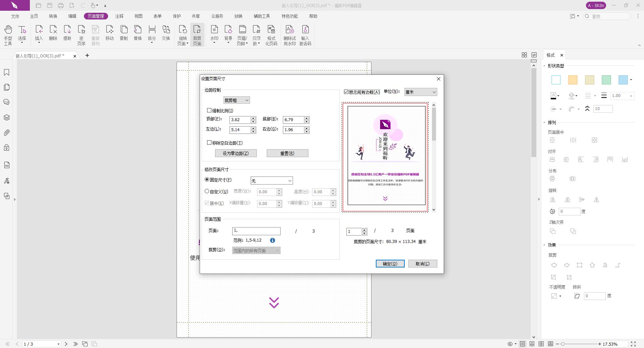Check the 移除空白边距 option

209,143
